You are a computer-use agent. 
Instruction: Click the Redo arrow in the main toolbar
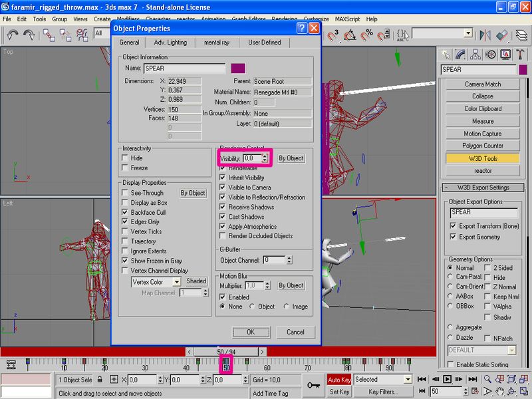click(29, 35)
